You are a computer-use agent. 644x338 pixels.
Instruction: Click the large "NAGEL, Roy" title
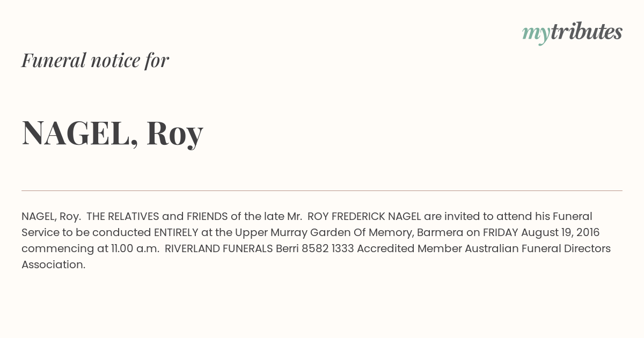[112, 133]
